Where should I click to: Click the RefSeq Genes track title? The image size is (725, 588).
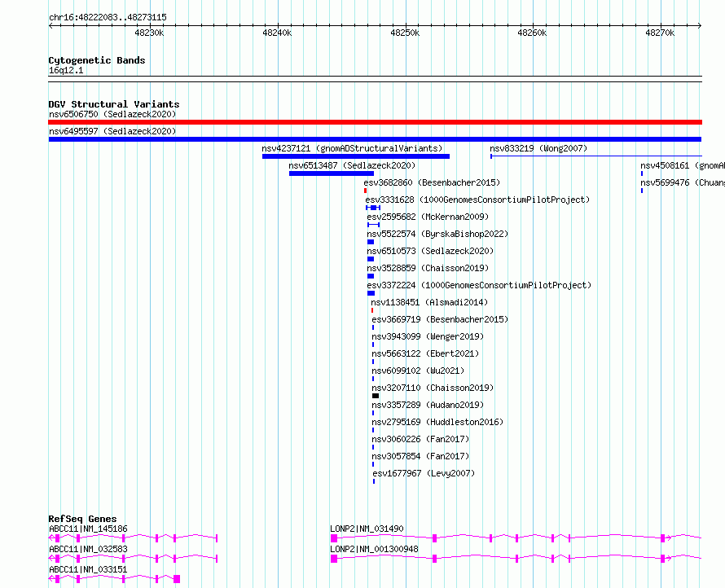point(82,519)
